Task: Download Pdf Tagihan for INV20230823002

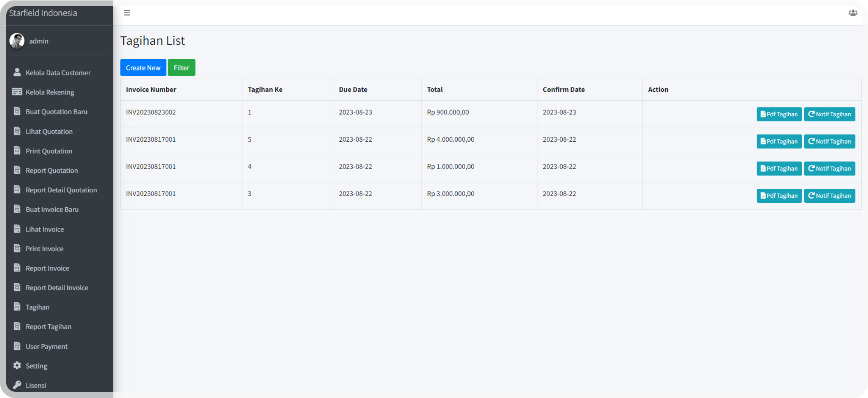Action: 779,114
